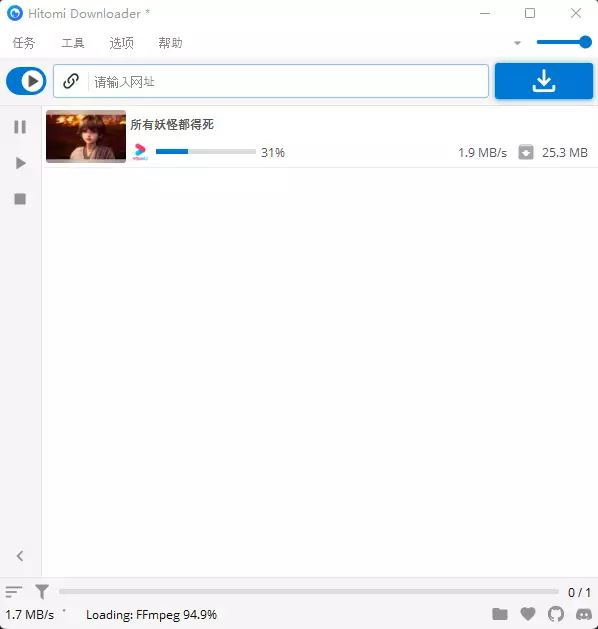Click the sort lines icon at bottom left

14,591
